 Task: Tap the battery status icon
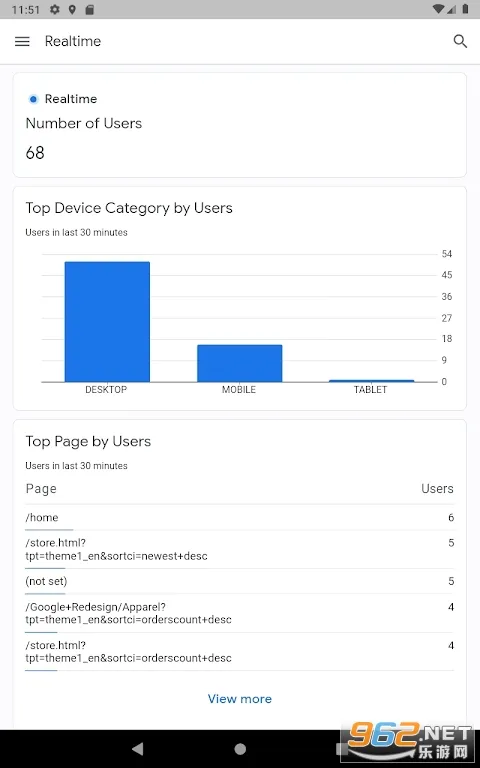pos(465,9)
